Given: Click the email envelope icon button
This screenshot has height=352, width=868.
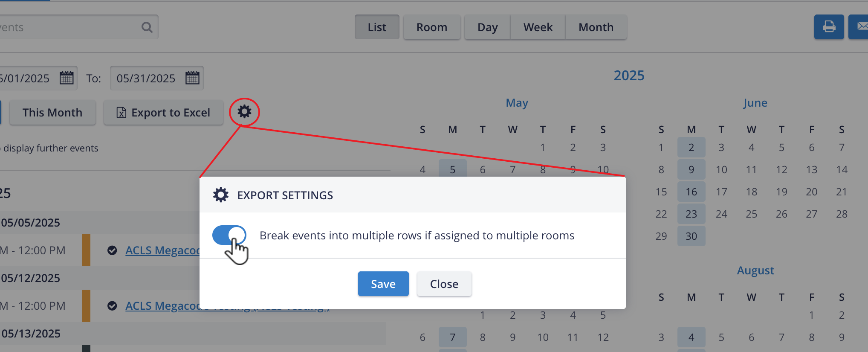Looking at the screenshot, I should (x=859, y=27).
